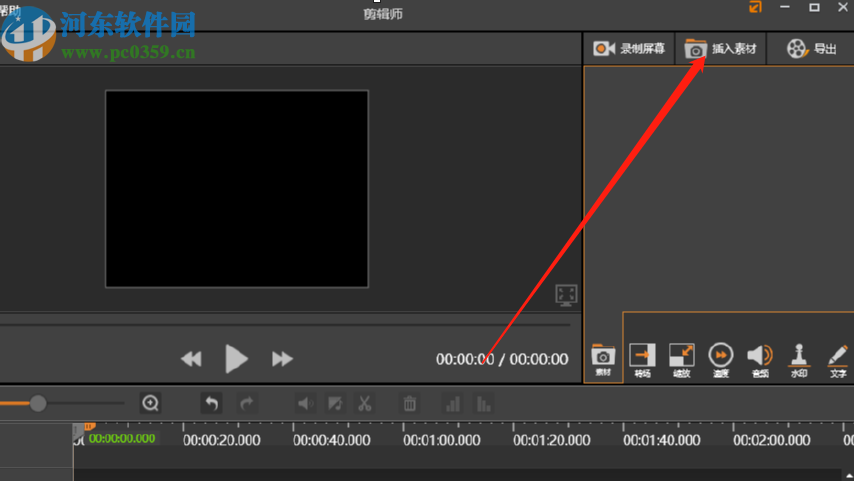Open the 缩放 zoom tab

coord(681,360)
